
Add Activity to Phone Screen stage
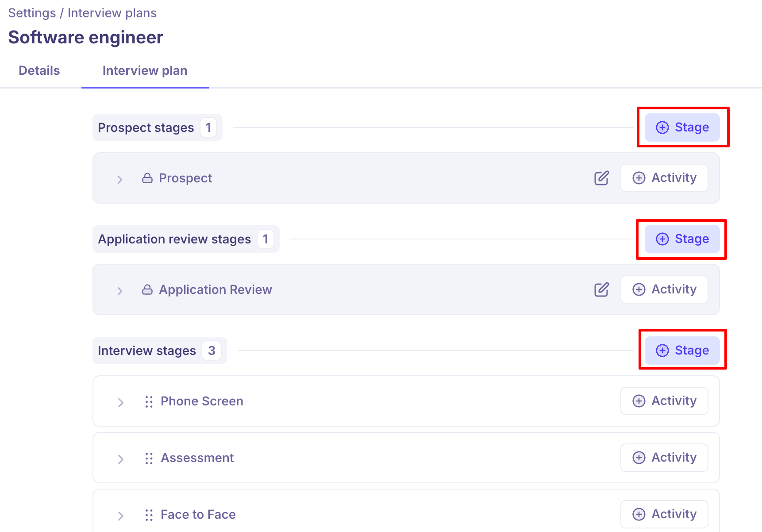[664, 401]
